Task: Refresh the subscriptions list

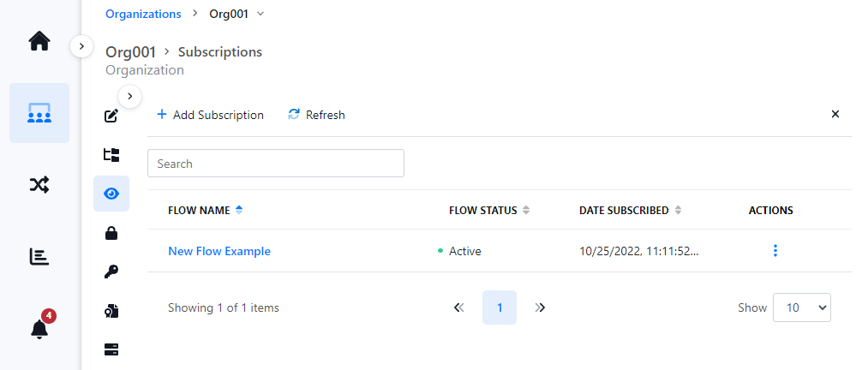Action: pyautogui.click(x=316, y=115)
